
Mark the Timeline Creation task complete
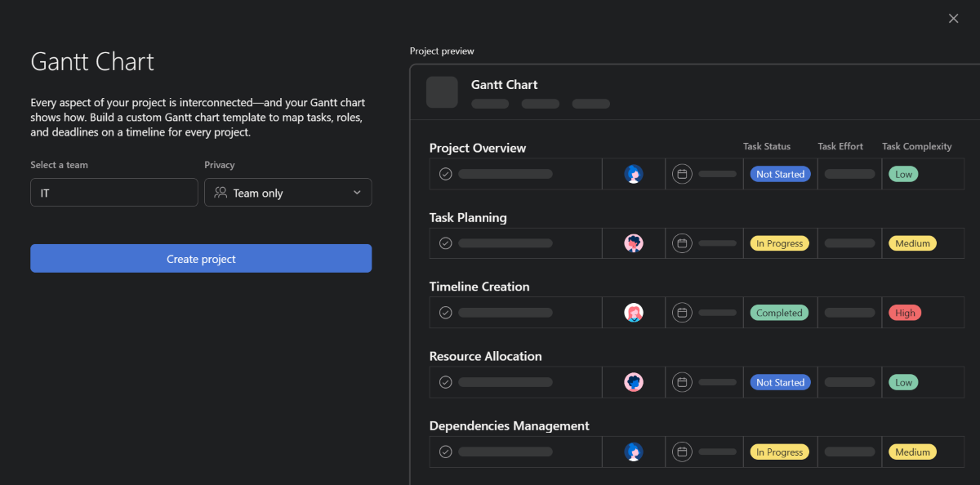[445, 313]
